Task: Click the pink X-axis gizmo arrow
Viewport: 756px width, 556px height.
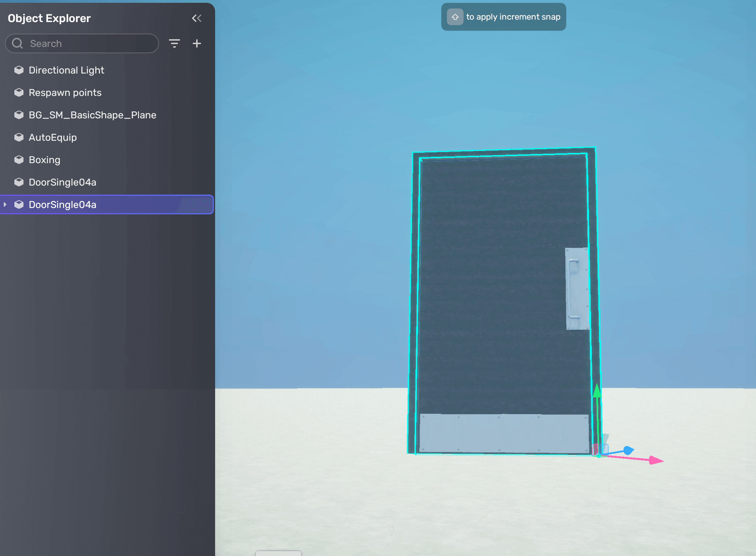Action: (655, 460)
